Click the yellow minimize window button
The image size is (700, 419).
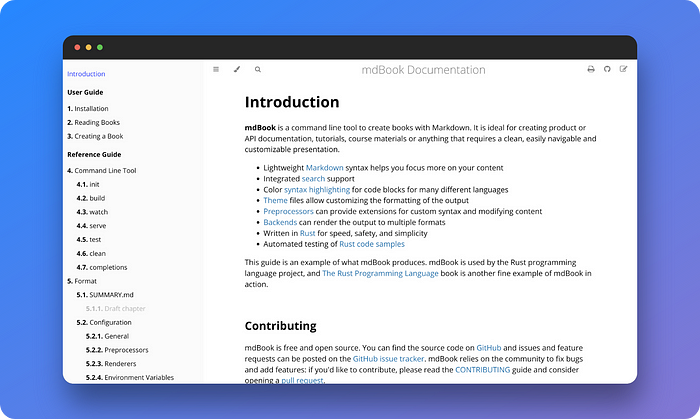[x=88, y=47]
